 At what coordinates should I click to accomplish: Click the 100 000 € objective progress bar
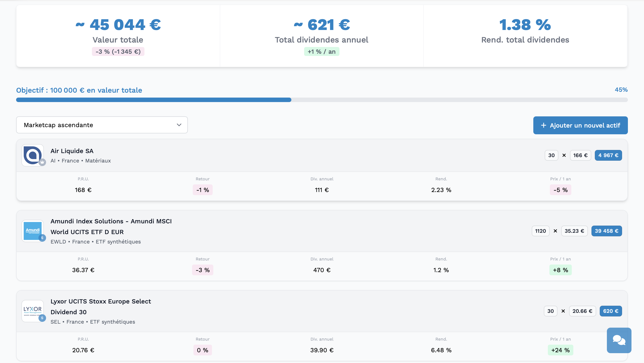(322, 100)
